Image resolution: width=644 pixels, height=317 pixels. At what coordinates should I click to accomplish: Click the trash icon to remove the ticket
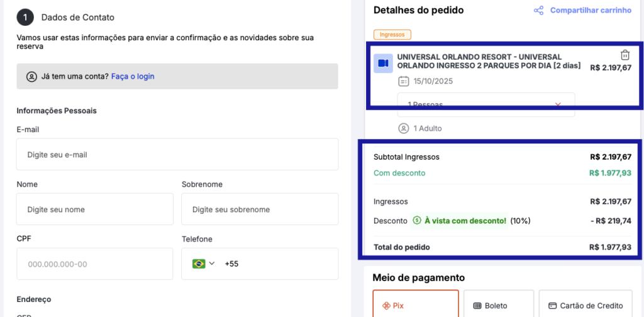coord(625,55)
